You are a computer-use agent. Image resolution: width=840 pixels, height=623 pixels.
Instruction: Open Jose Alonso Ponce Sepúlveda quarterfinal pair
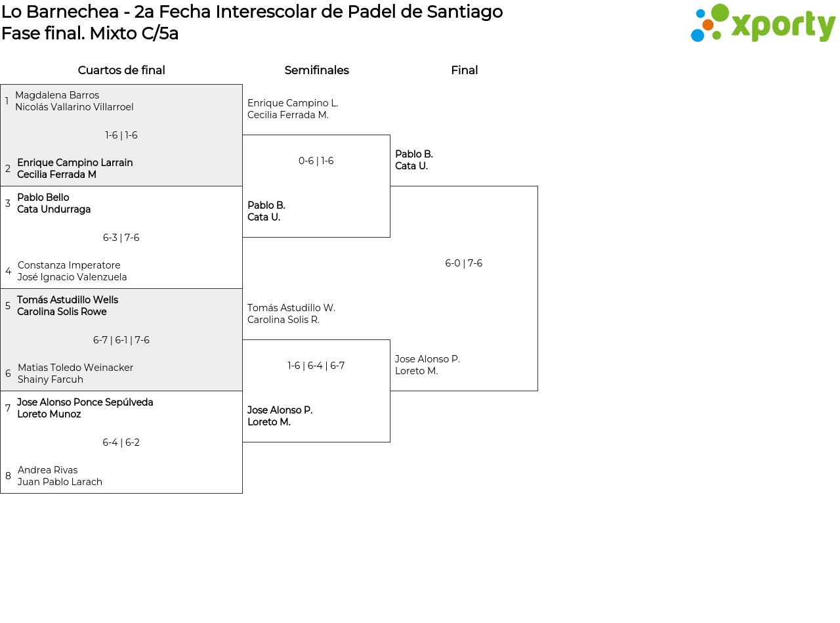[x=85, y=408]
